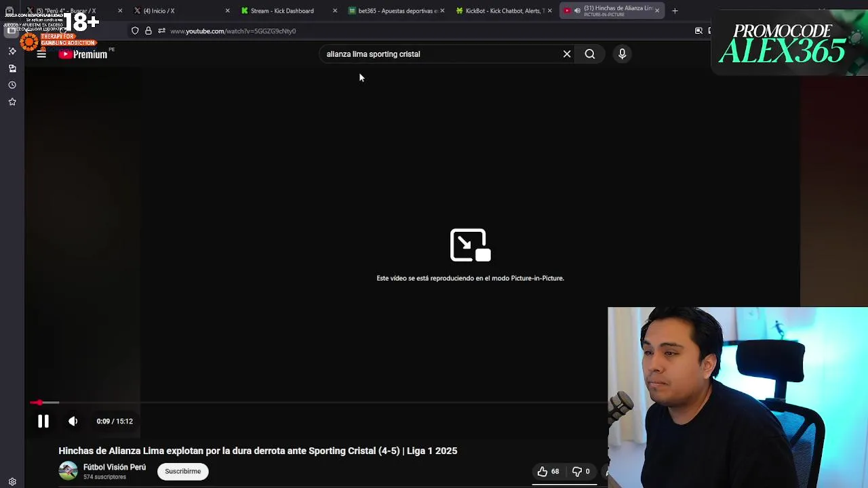Open the browser sidebar sparkle AI icon
This screenshot has height=488, width=868.
[12, 51]
